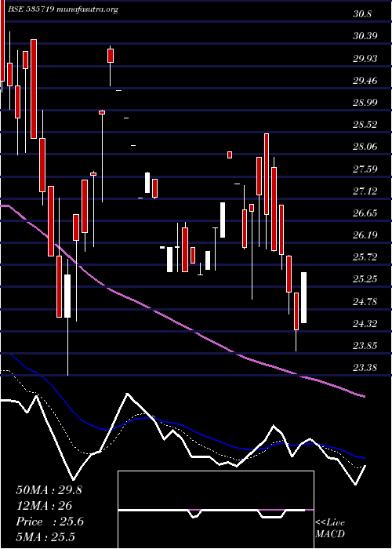Click the 29.93 price axis label

click(365, 59)
